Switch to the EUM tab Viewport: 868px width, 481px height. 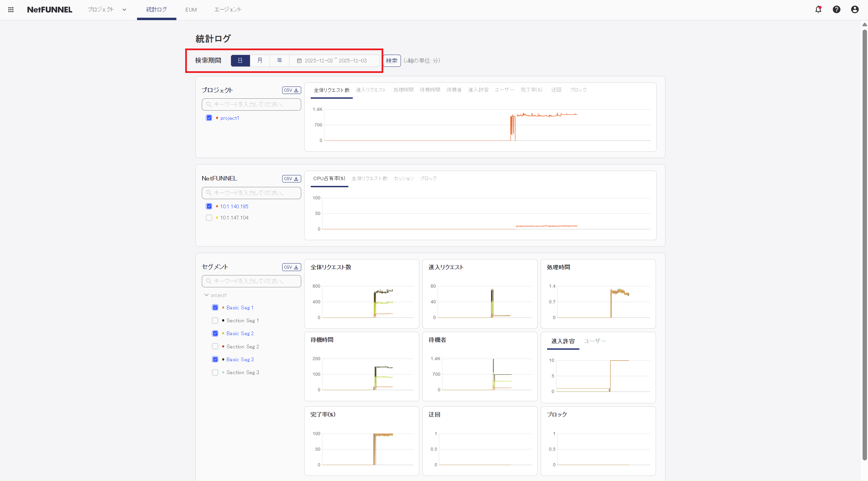click(x=191, y=9)
